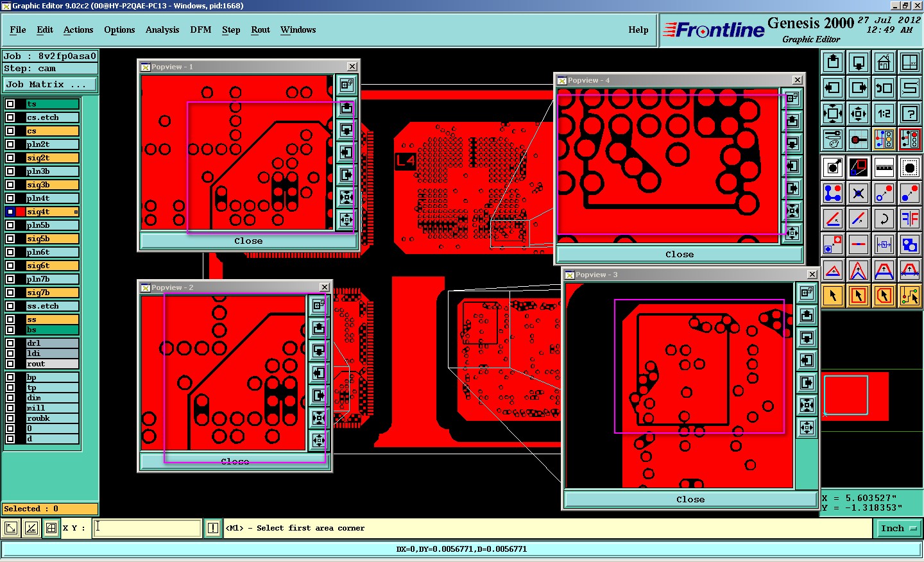The width and height of the screenshot is (924, 562).
Task: Click the question mark help icon
Action: (x=910, y=114)
